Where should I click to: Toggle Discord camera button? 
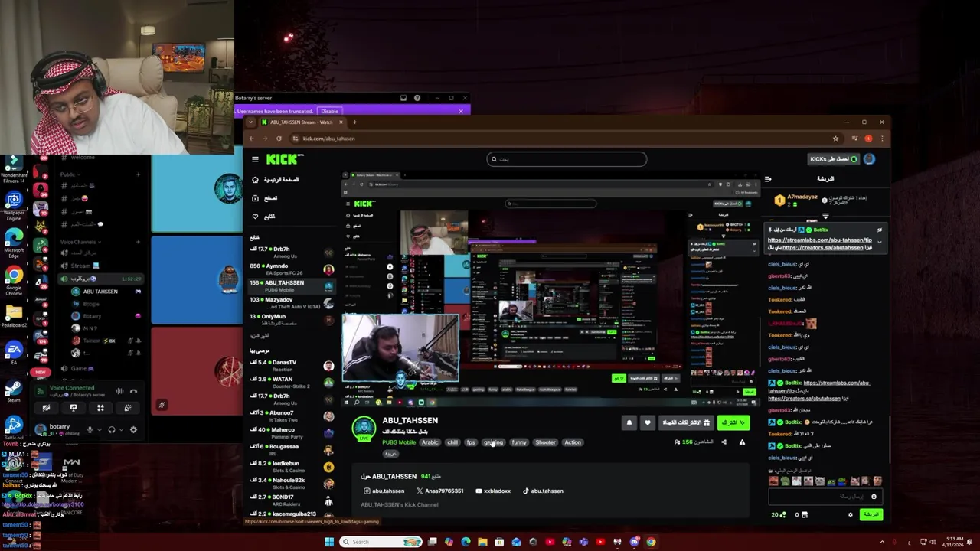point(46,408)
